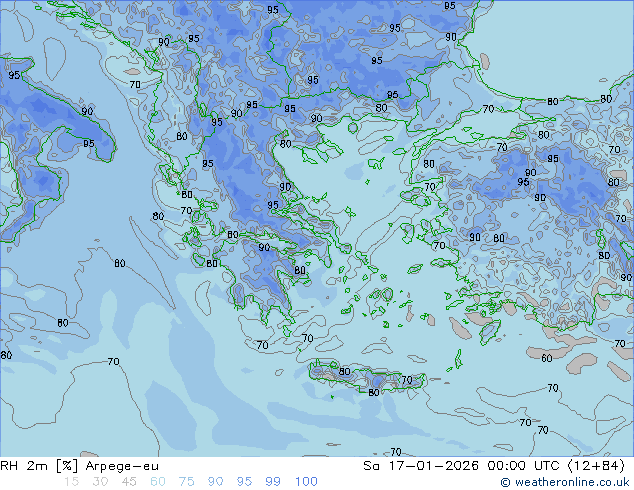
Task: Click legend value '45'
Action: click(x=129, y=482)
